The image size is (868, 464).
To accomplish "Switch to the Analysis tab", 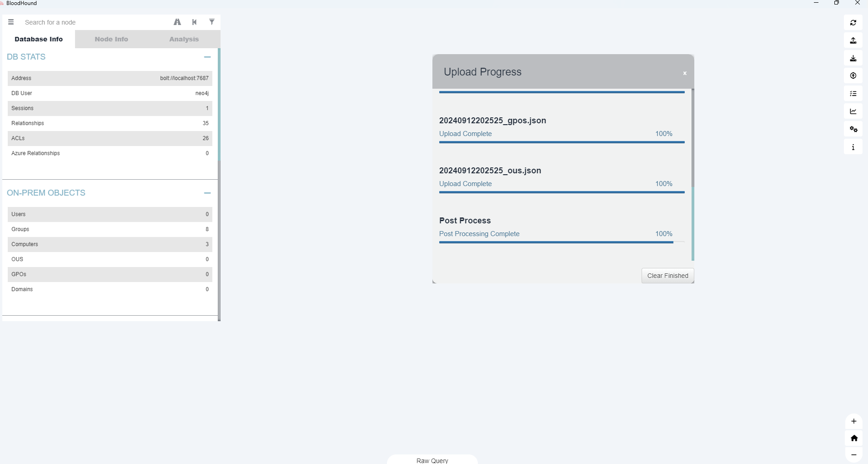I will 184,39.
